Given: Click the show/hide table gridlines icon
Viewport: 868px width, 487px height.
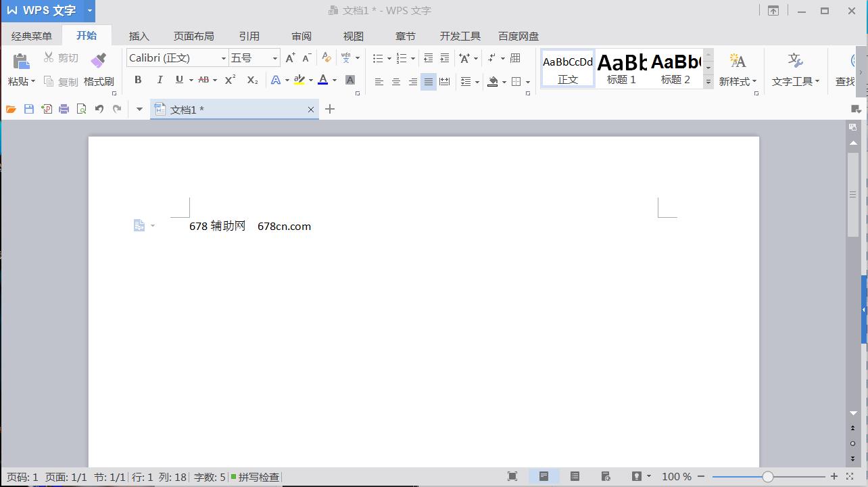Looking at the screenshot, I should [x=515, y=58].
